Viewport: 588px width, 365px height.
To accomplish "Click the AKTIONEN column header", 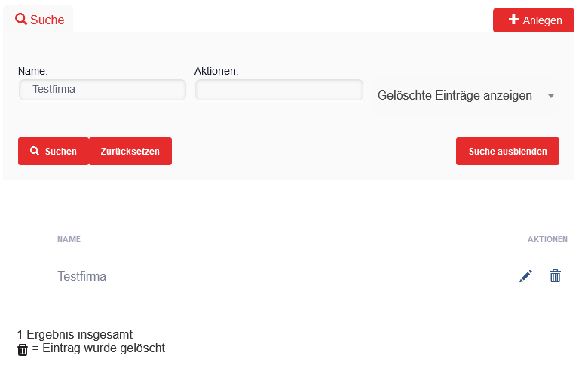I will pyautogui.click(x=547, y=240).
